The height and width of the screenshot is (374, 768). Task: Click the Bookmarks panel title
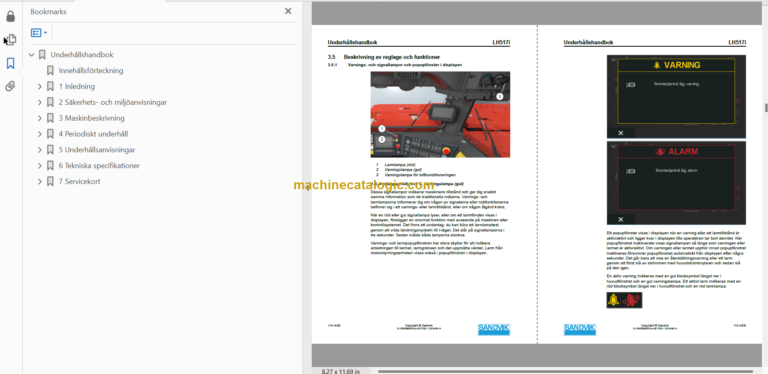click(48, 12)
